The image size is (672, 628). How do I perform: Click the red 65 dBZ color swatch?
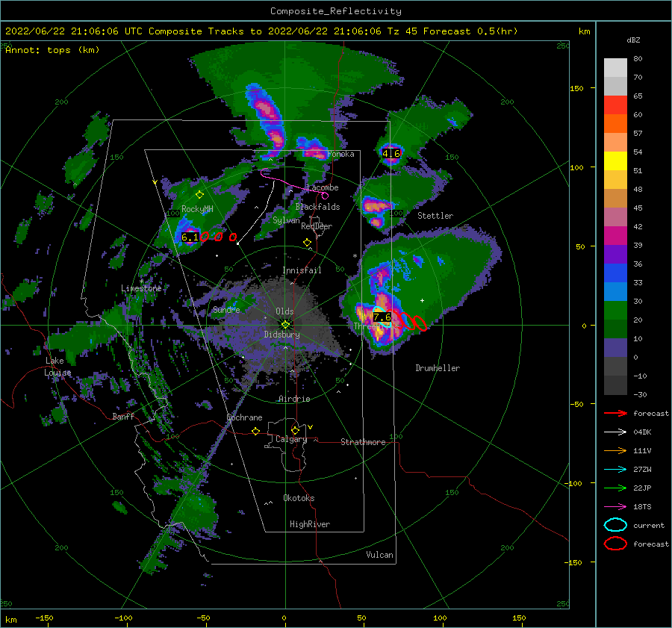[616, 105]
